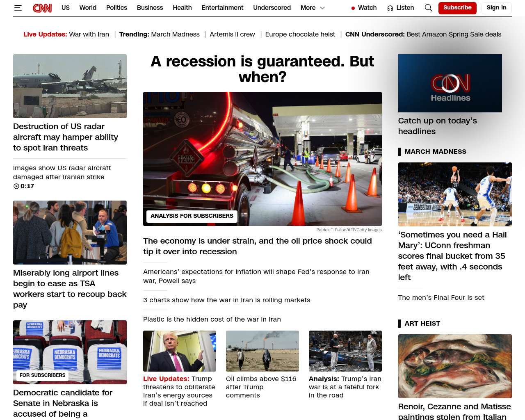Image resolution: width=525 pixels, height=420 pixels.
Task: Open the Trump photo thumbnail
Action: click(180, 351)
